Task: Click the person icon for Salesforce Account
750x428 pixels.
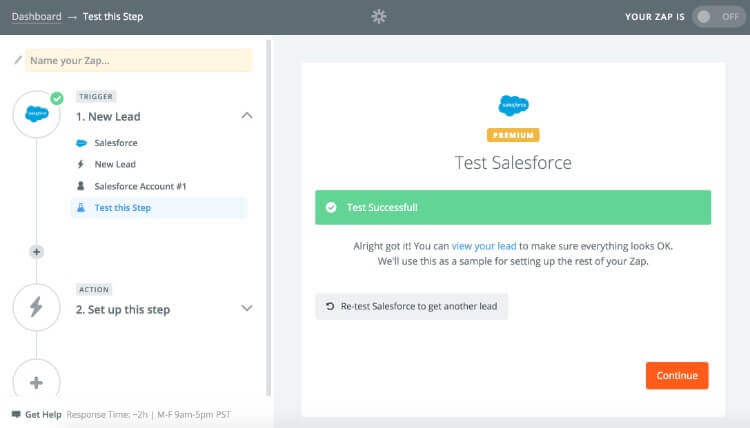Action: tap(81, 186)
